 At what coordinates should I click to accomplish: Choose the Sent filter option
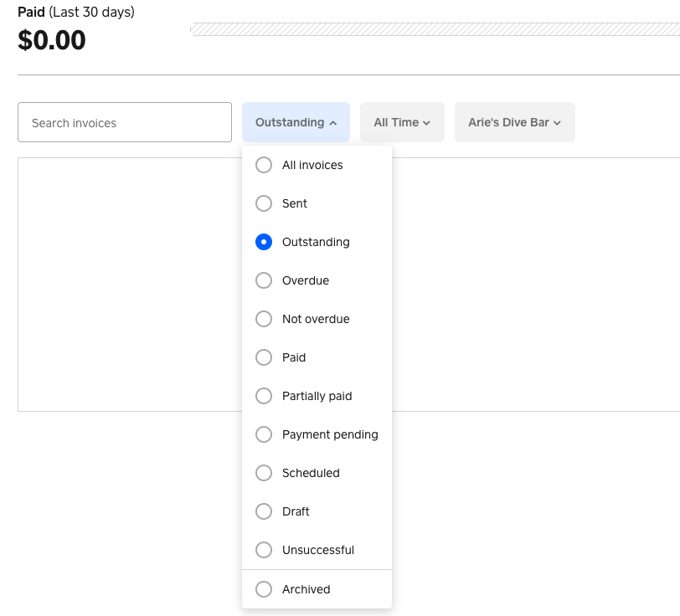click(264, 203)
